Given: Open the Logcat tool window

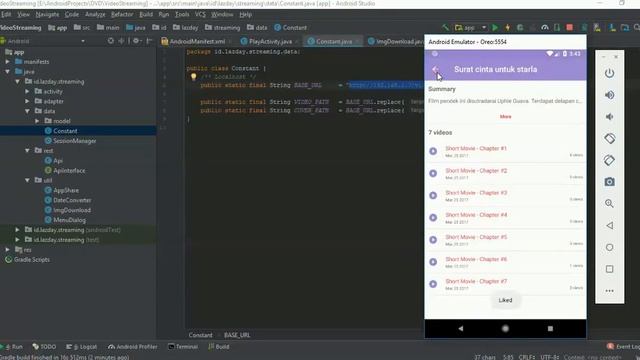Looking at the screenshot, I should [x=82, y=347].
